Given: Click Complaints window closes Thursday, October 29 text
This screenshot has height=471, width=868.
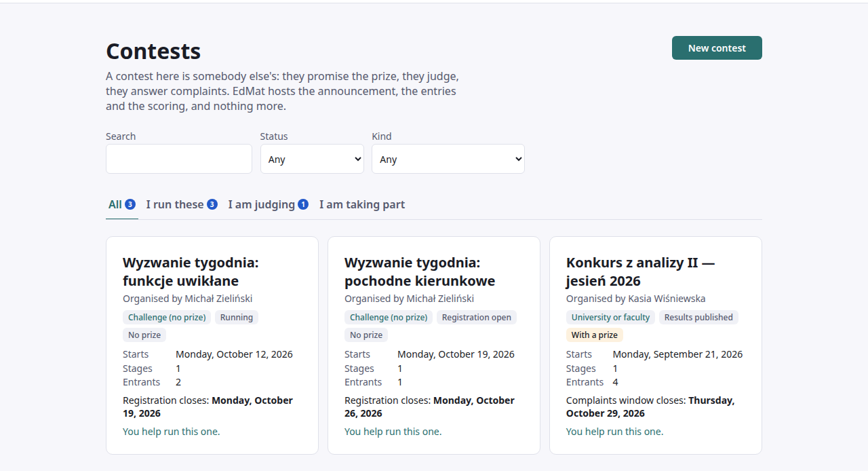Looking at the screenshot, I should pyautogui.click(x=650, y=407).
